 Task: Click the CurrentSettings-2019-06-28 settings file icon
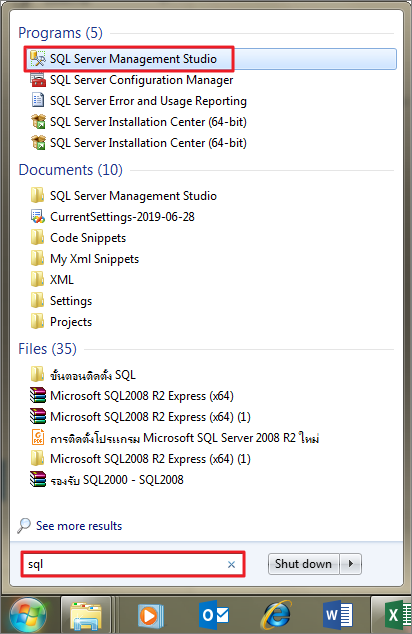click(x=38, y=217)
